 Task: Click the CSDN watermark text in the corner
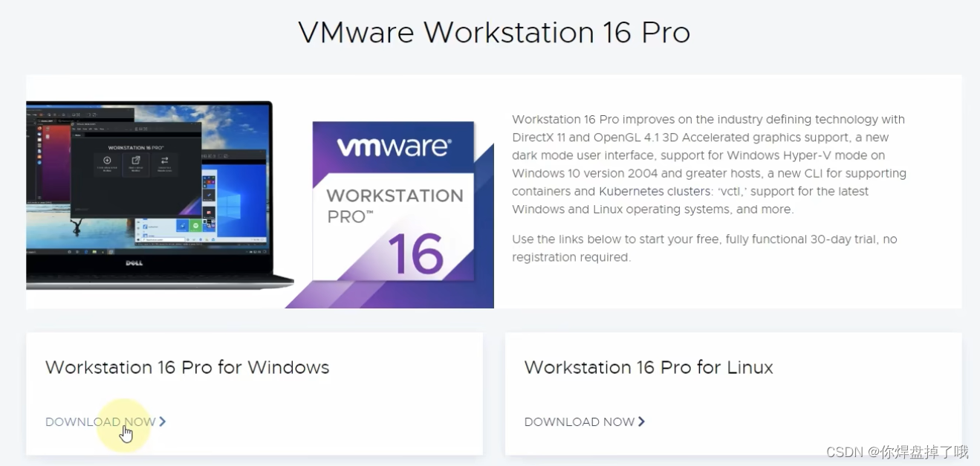[x=898, y=452]
